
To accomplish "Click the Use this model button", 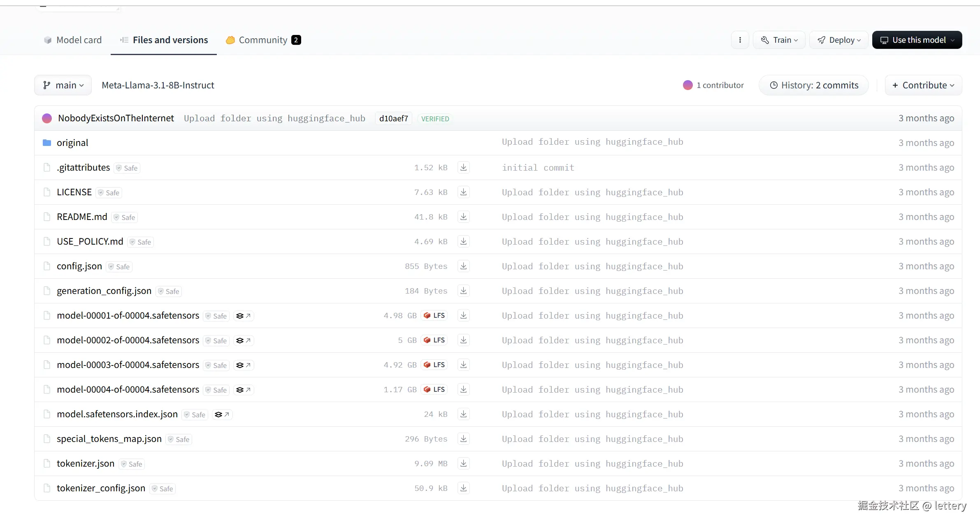I will [x=917, y=40].
